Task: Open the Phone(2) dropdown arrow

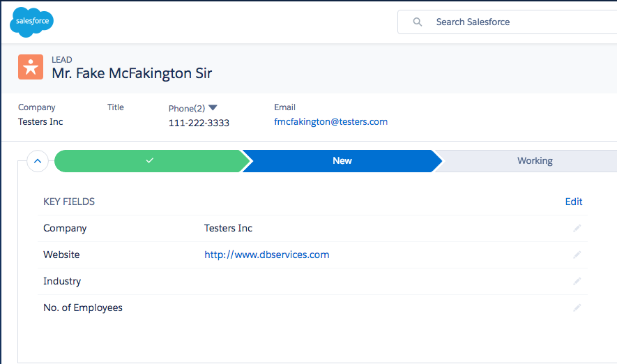Action: point(213,108)
